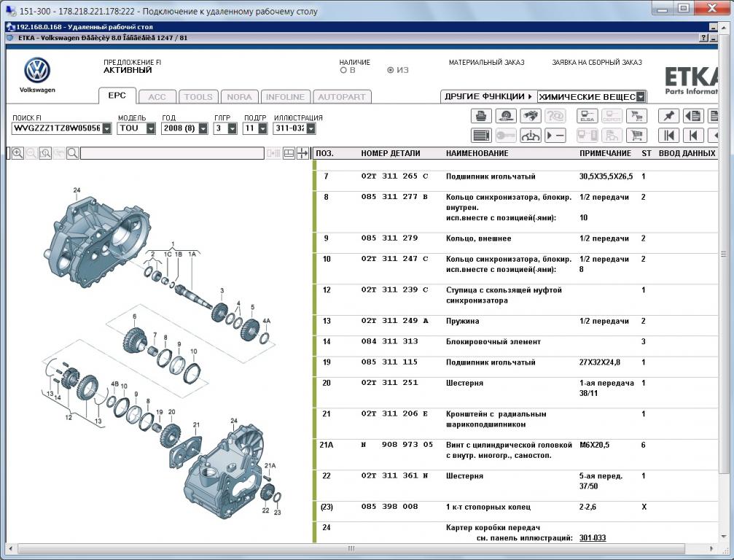Screen dimensions: 734x560
Task: Open the single shopping cart icon
Action: [636, 136]
